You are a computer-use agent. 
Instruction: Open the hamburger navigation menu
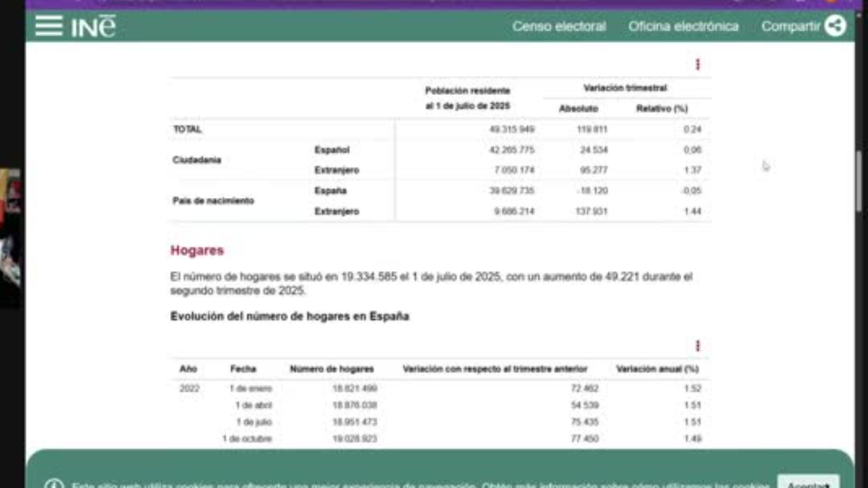pos(48,26)
